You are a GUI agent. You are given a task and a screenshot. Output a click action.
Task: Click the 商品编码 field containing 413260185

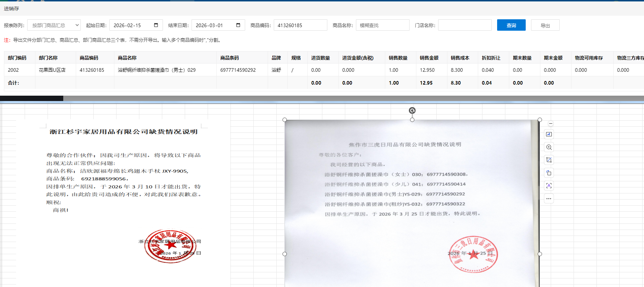300,25
